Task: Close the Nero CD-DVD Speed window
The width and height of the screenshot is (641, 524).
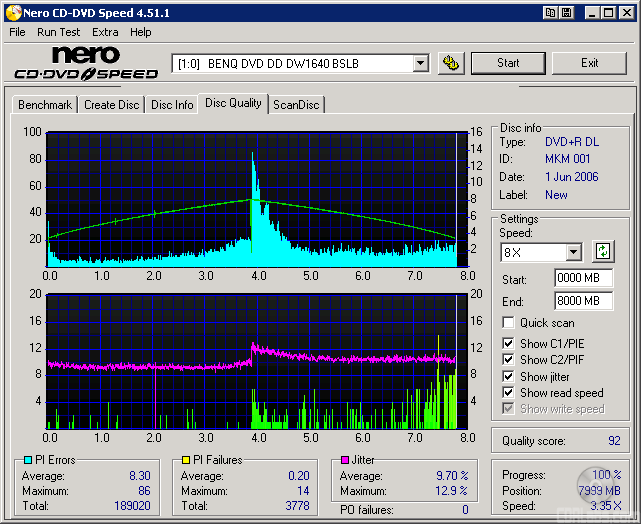Action: pyautogui.click(x=625, y=13)
